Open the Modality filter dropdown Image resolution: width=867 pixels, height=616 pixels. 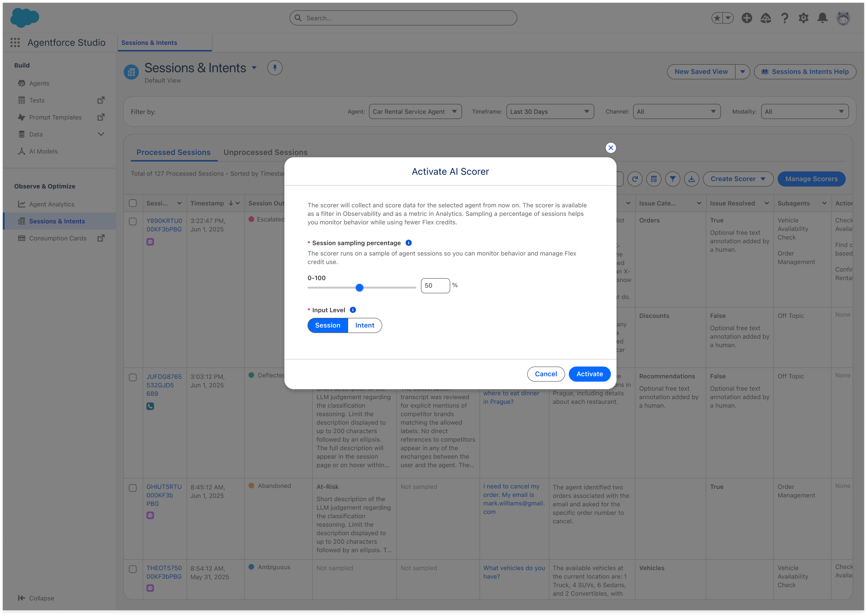[805, 111]
